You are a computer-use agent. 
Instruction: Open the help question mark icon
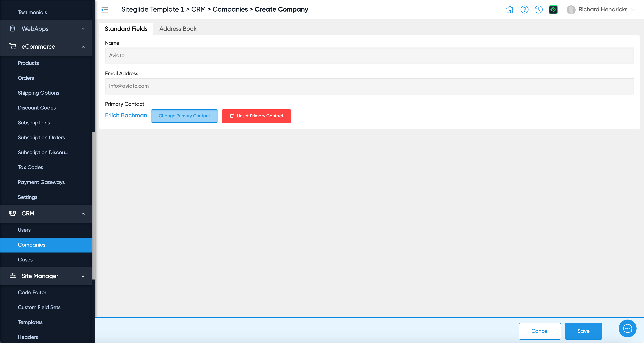(x=524, y=9)
